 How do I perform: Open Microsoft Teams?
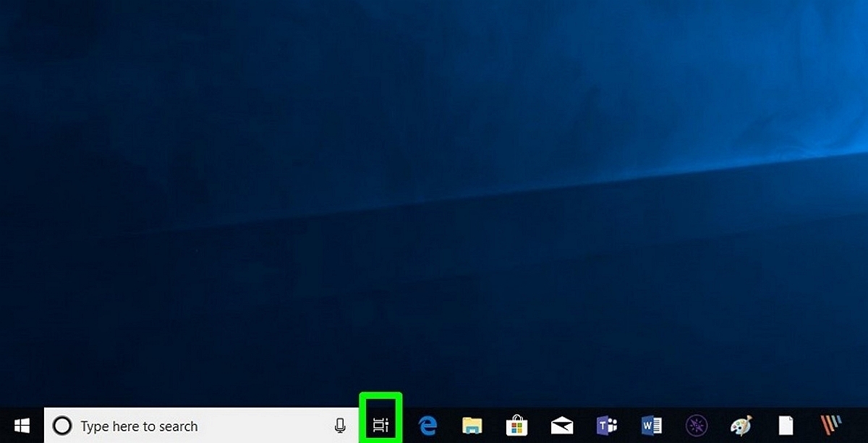[x=607, y=426]
